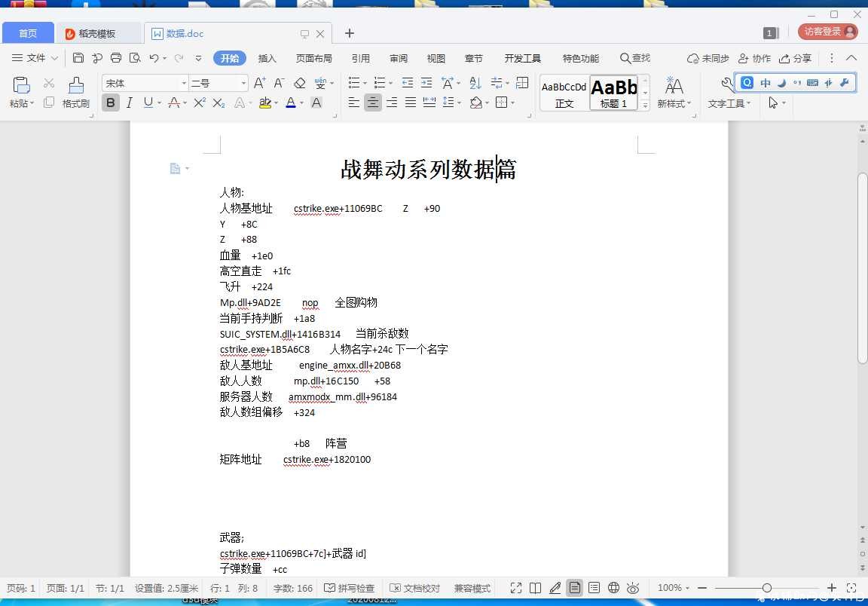Align text to the left
Image resolution: width=868 pixels, height=606 pixels.
click(353, 103)
